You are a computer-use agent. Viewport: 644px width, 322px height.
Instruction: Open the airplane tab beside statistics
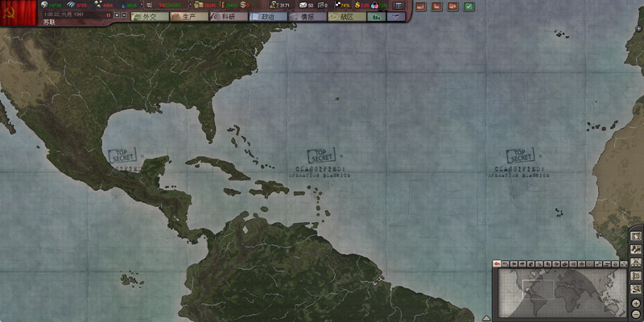point(396,17)
